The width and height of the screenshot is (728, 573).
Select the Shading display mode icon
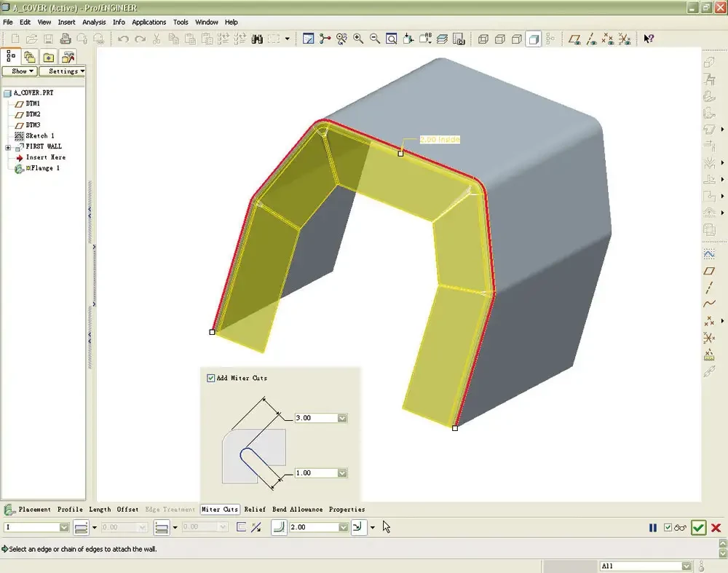coord(534,39)
